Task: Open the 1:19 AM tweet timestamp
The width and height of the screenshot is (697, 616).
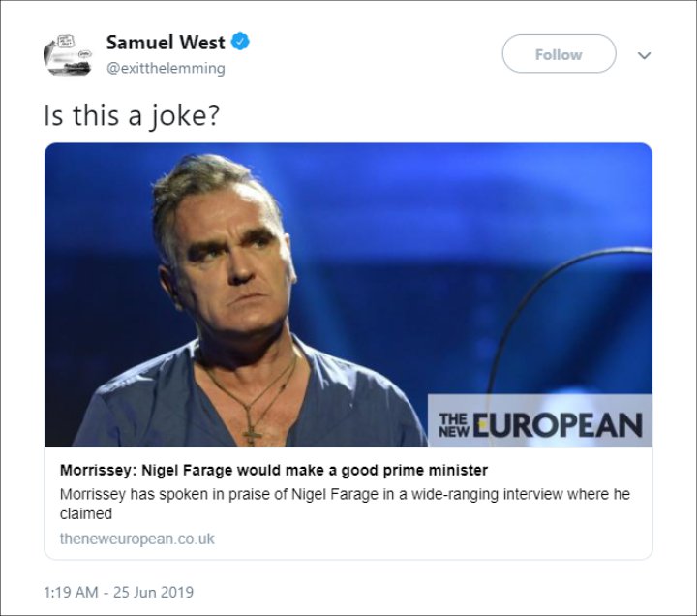Action: pos(71,593)
